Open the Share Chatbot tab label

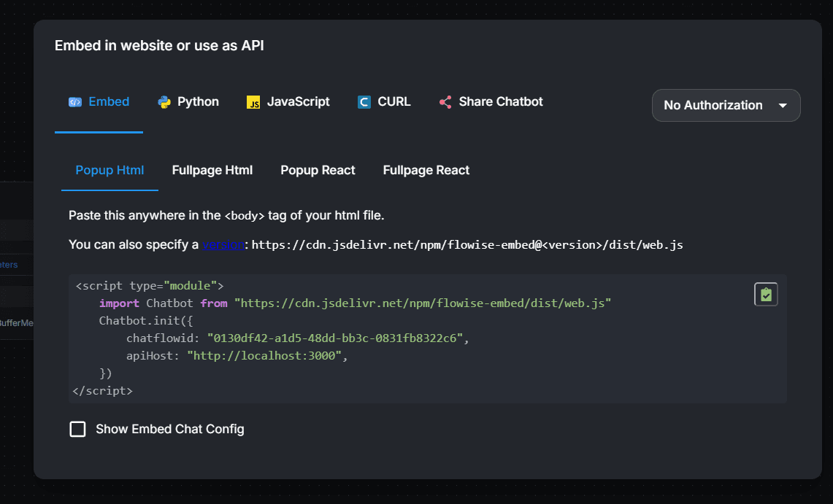pyautogui.click(x=501, y=101)
